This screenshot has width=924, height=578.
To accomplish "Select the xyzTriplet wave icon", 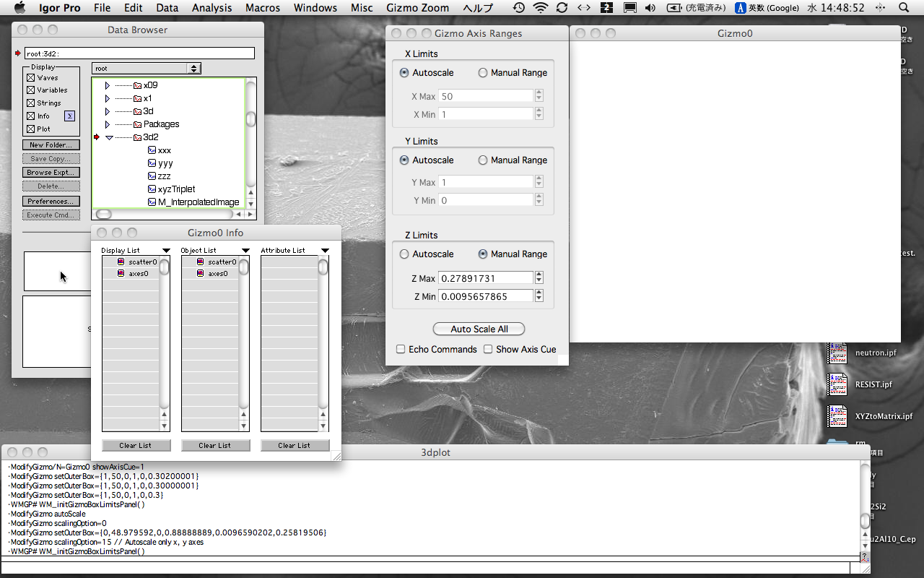I will [x=152, y=189].
